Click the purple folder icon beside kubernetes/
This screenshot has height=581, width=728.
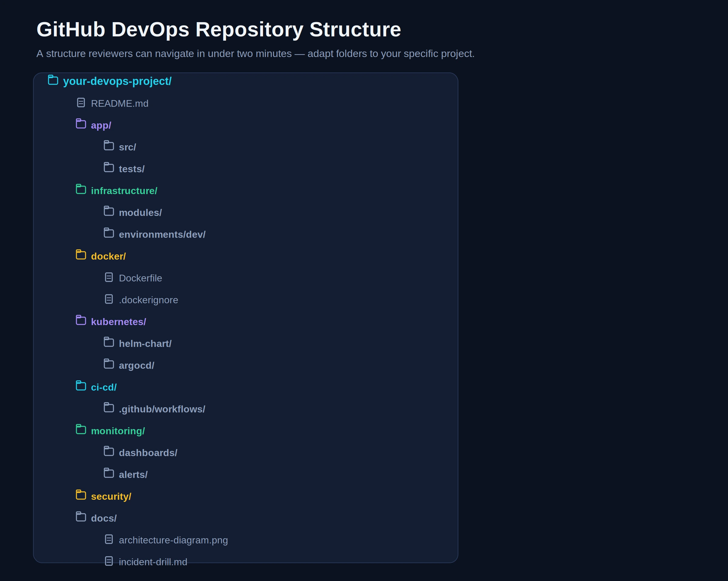81,321
